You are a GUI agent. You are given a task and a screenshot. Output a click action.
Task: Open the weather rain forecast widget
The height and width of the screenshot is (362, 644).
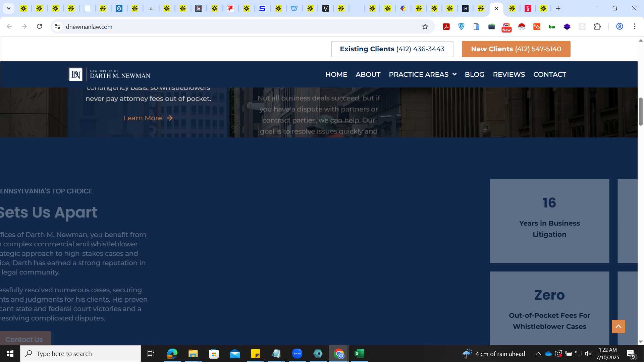click(494, 354)
